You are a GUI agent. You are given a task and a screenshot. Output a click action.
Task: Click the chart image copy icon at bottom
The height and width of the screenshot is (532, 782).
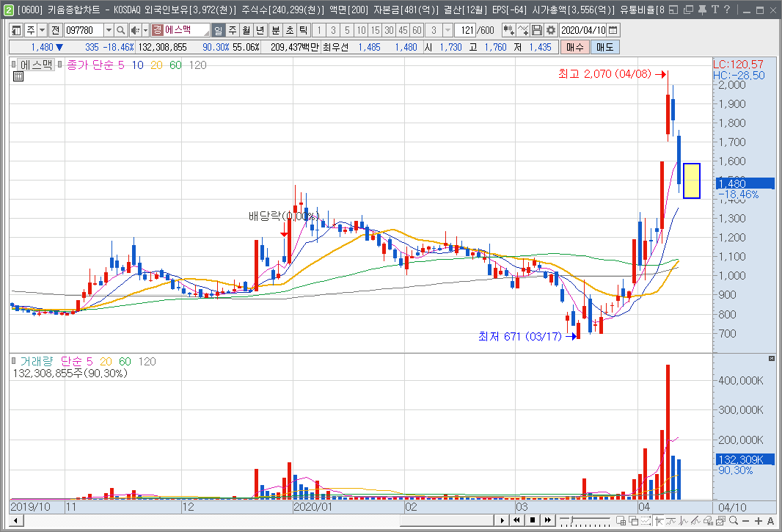click(x=720, y=520)
